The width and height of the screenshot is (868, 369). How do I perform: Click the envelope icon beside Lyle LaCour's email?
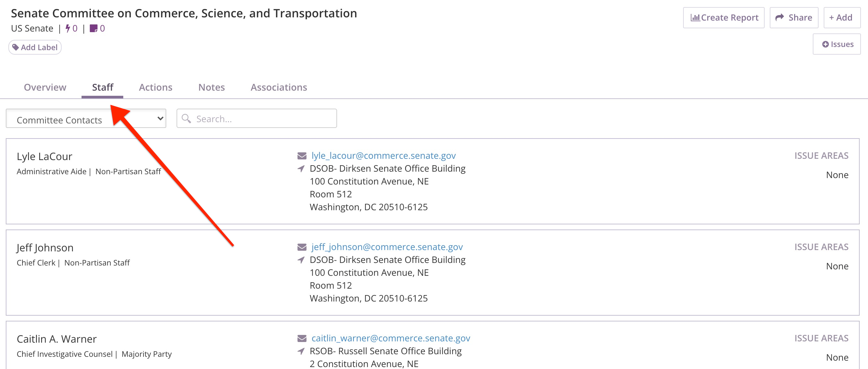(x=302, y=156)
